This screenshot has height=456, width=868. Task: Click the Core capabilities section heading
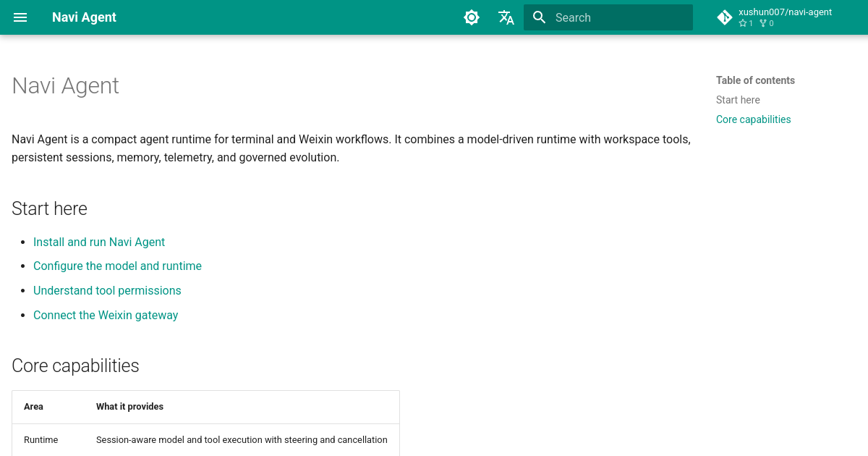click(75, 366)
